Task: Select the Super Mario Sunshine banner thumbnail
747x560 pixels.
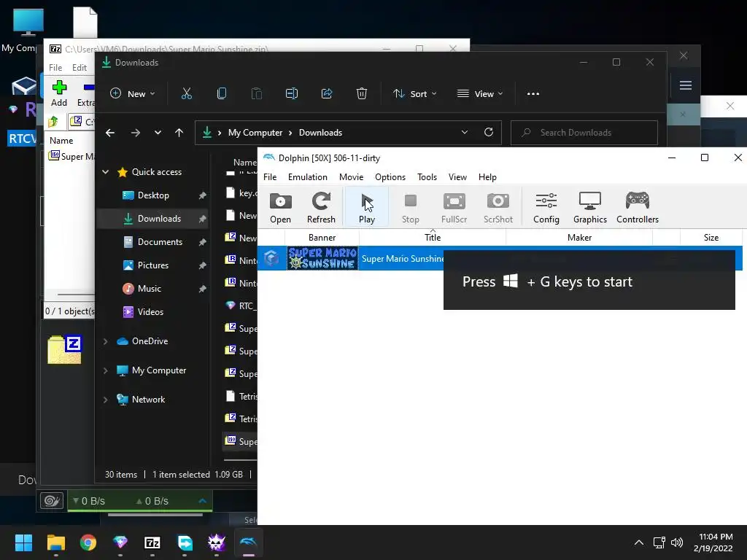Action: coord(322,258)
